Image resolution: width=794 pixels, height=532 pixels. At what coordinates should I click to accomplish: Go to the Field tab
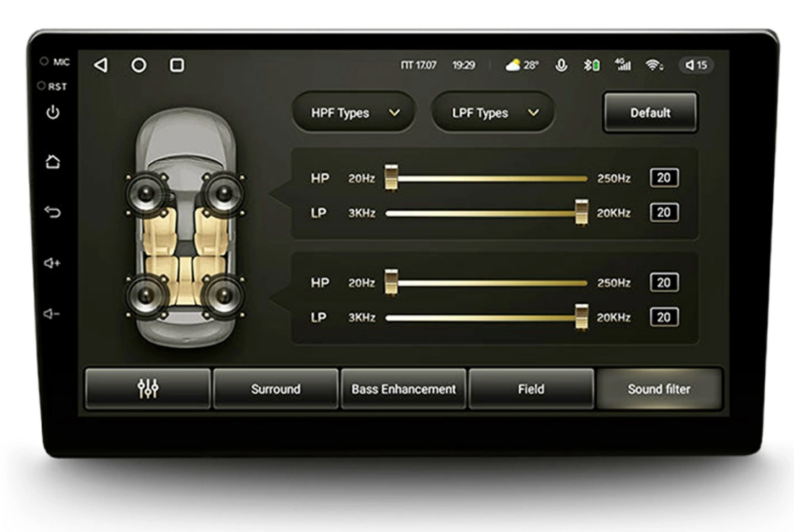[x=531, y=389]
